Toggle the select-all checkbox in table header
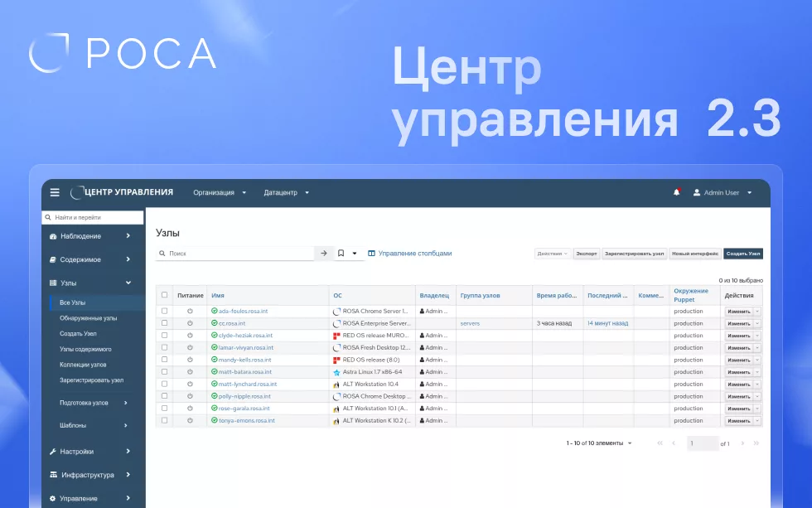812x508 pixels. (164, 295)
